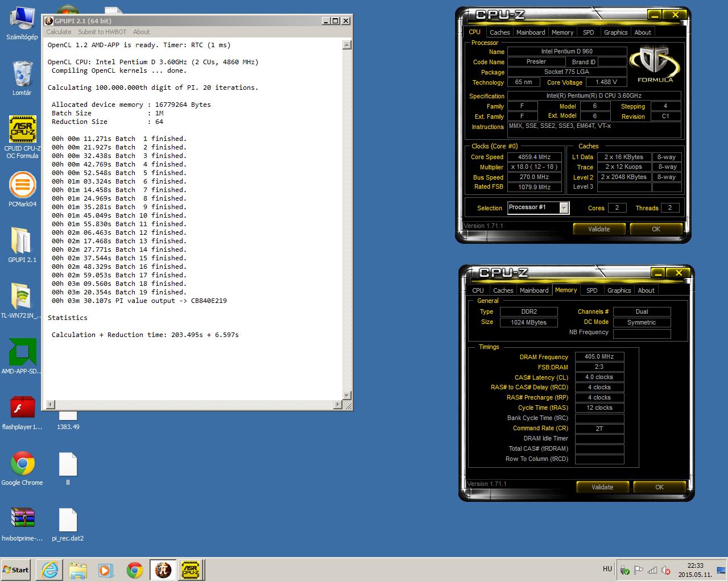Screen dimensions: 728x582
Task: Click the CPU Name field Intel Pentium D 960
Action: coord(566,51)
